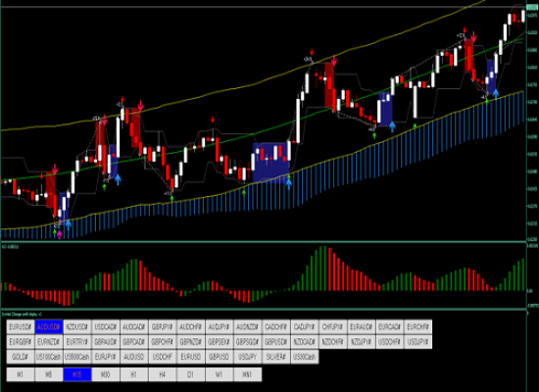The width and height of the screenshot is (539, 392).
Task: Switch to SILVER# symbol
Action: tap(276, 357)
